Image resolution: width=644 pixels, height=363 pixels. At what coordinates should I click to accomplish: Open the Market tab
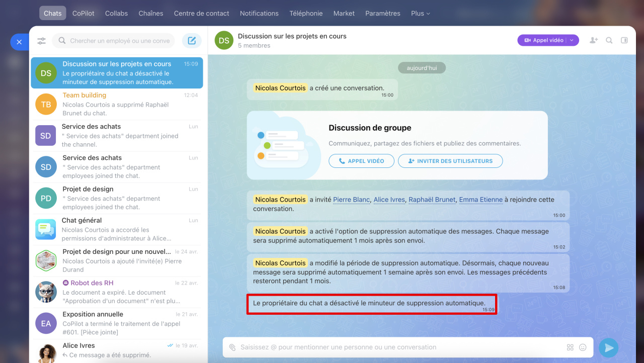(x=344, y=14)
